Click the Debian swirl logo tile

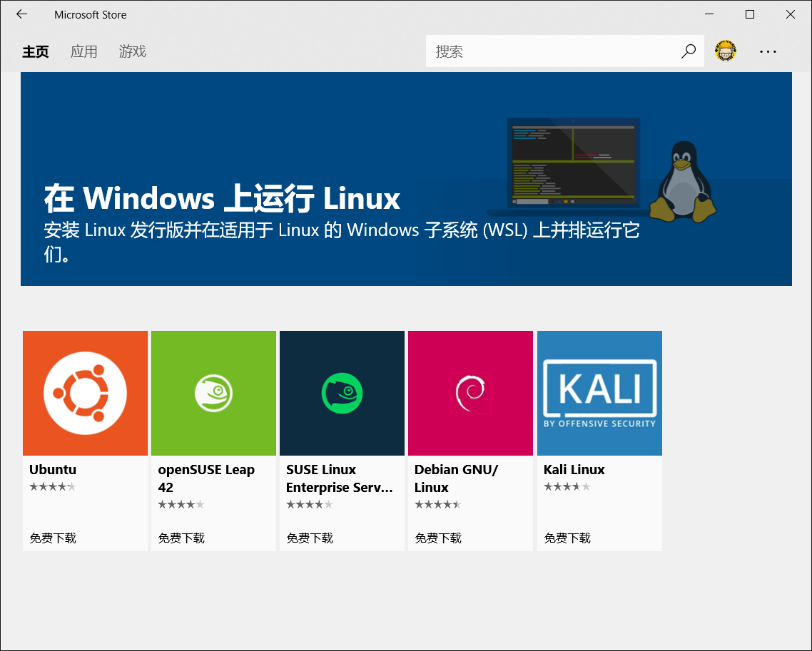coord(470,393)
